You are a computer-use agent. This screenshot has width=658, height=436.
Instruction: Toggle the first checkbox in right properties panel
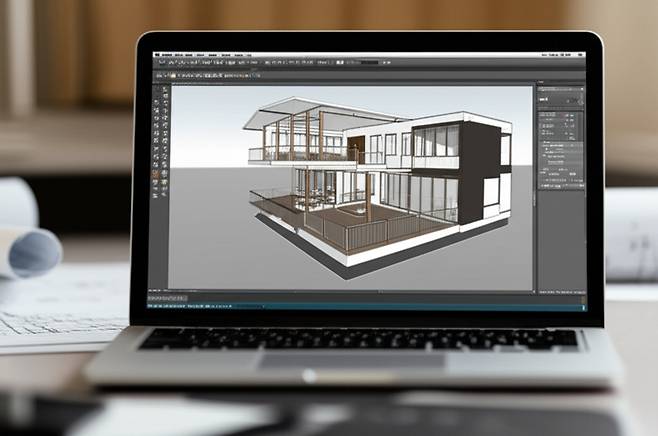coord(544,117)
